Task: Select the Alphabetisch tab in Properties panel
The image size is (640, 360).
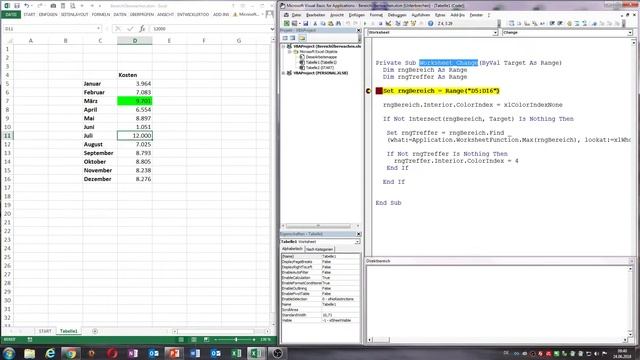Action: [x=292, y=249]
